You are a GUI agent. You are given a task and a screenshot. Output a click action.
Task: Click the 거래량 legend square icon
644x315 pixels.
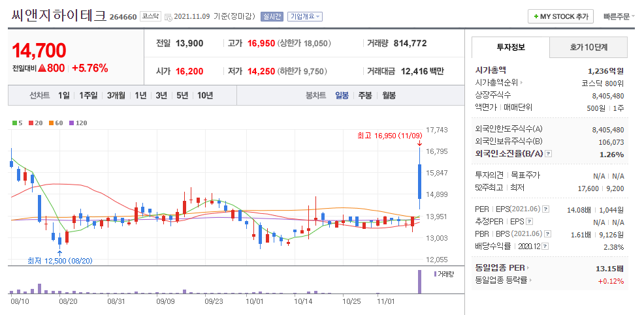(436, 273)
